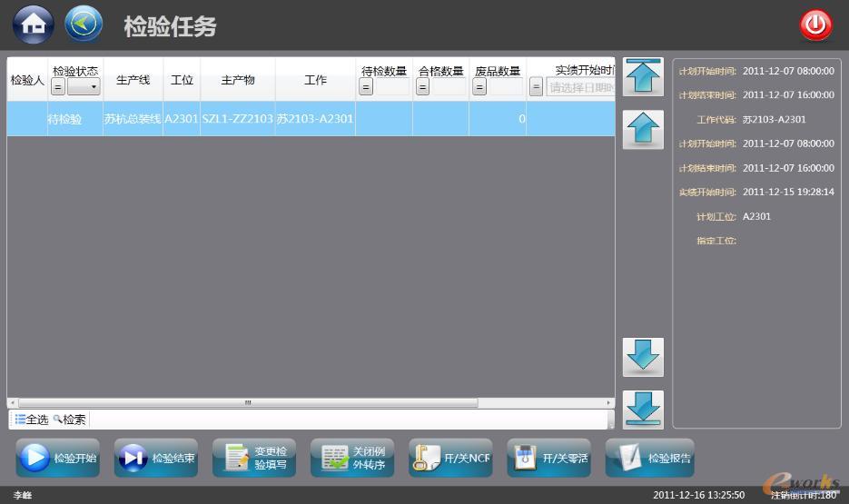Open 检验状态 filter dropdown
This screenshot has height=504, width=849.
click(x=84, y=87)
